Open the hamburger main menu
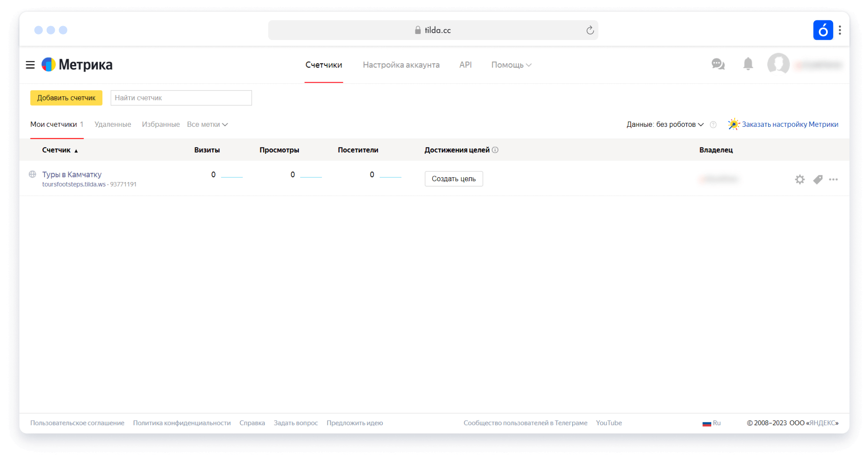The height and width of the screenshot is (460, 868). pyautogui.click(x=30, y=65)
